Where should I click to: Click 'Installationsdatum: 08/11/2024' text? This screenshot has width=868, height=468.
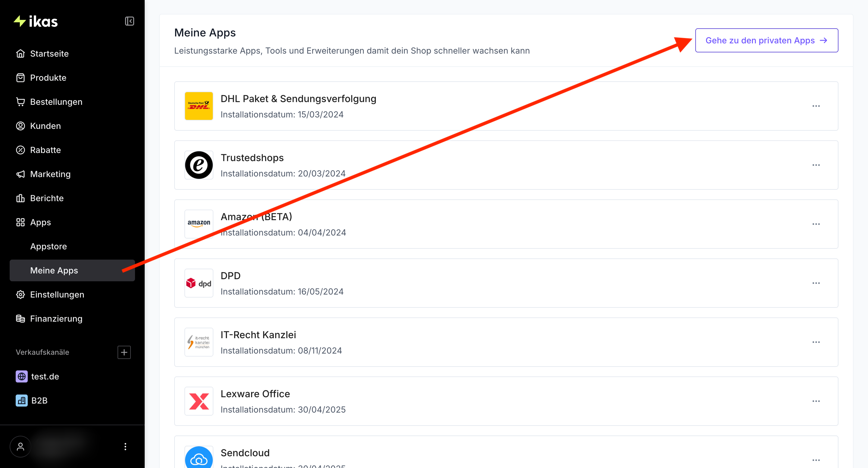(x=281, y=351)
